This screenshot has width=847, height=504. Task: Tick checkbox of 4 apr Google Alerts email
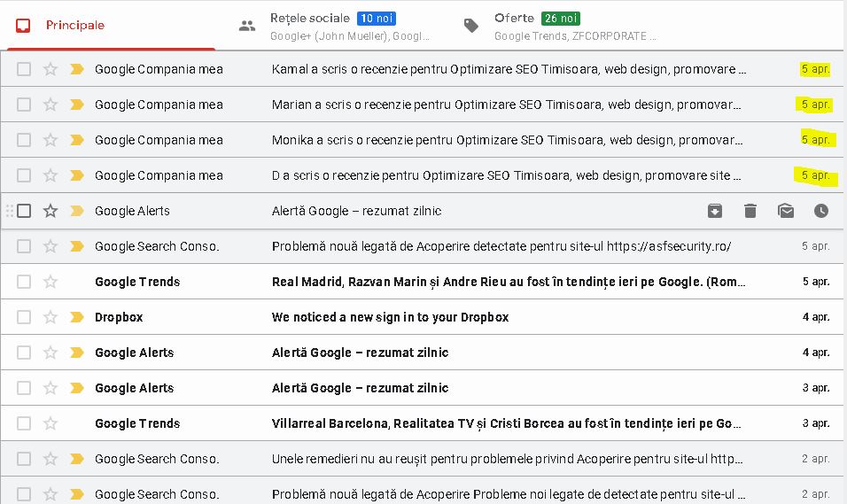(x=24, y=353)
